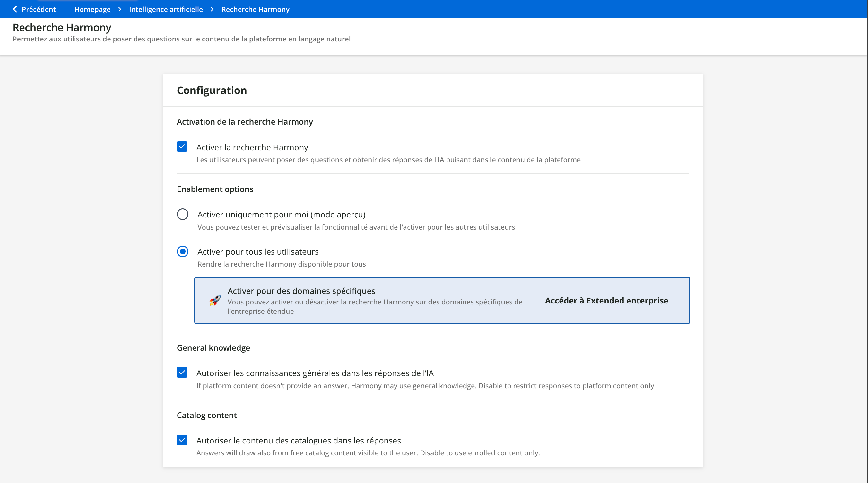The image size is (868, 483).
Task: Toggle general knowledge in AI answers checkbox
Action: point(182,373)
